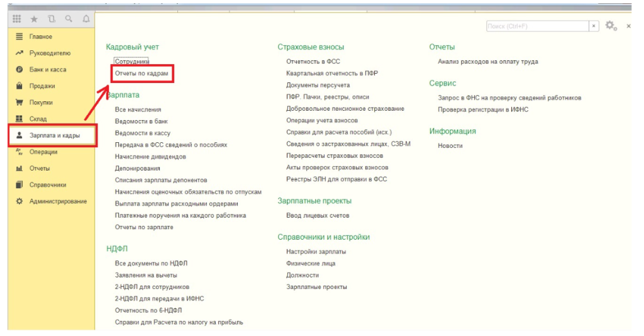This screenshot has width=644, height=336.
Task: Open Добровольное пенсионное страхование
Action: pyautogui.click(x=345, y=108)
